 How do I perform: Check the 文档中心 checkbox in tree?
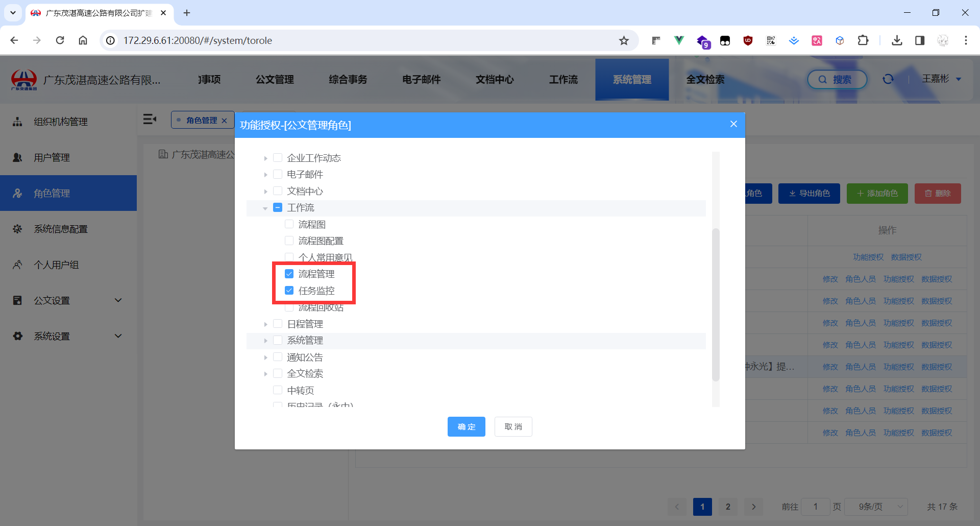278,191
